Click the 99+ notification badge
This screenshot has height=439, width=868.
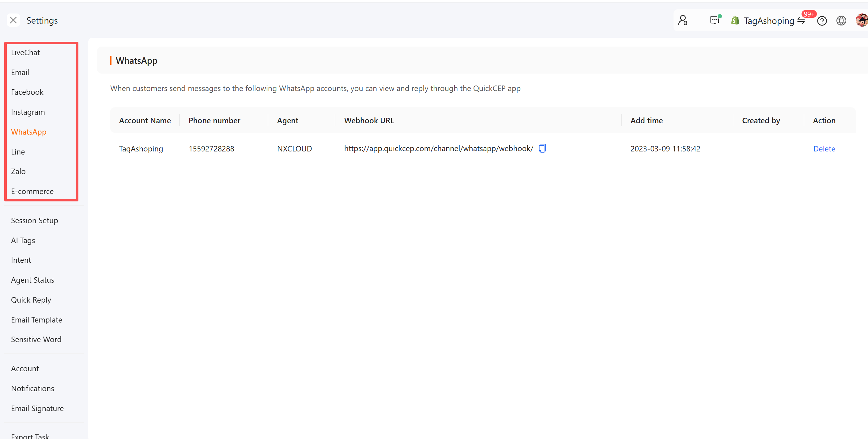pos(809,14)
